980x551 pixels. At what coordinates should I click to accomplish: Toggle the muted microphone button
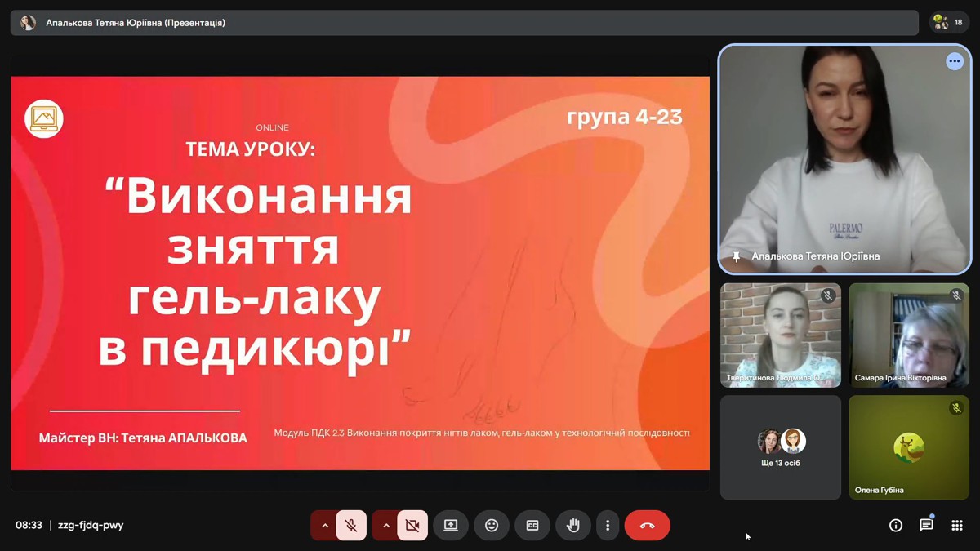coord(351,526)
